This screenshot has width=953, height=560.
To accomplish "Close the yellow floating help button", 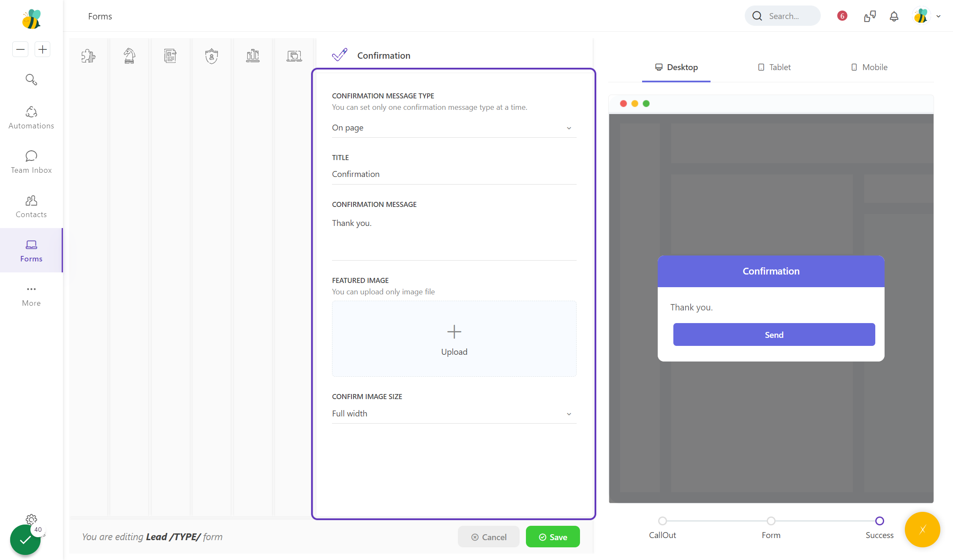I will pos(923,530).
